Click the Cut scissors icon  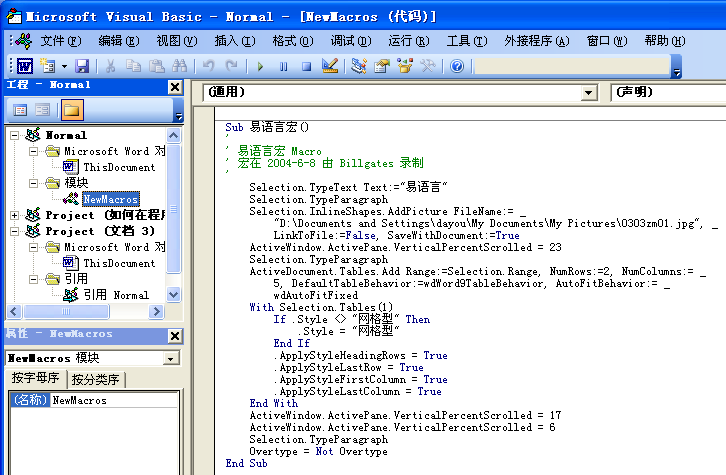(110, 66)
